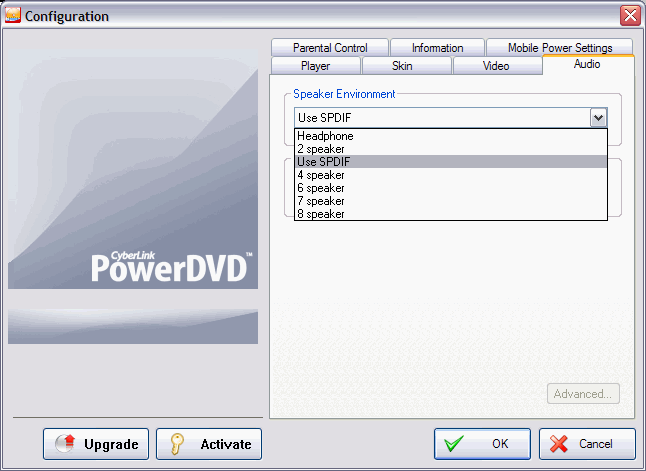The height and width of the screenshot is (471, 646).
Task: Click the Activate button
Action: (209, 444)
